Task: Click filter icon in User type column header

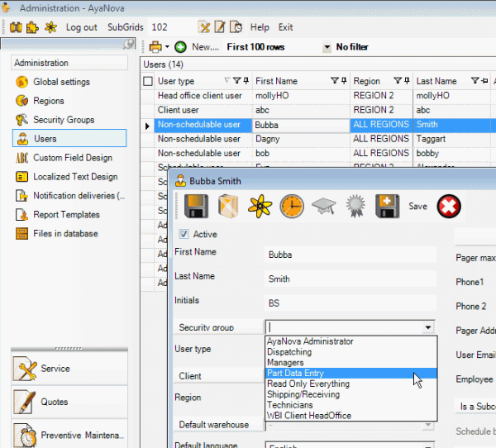Action: (x=236, y=81)
